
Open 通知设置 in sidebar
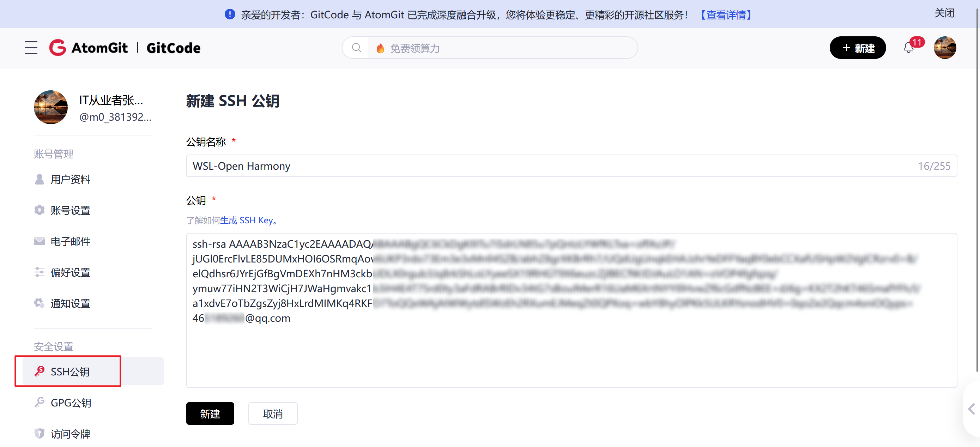click(71, 303)
